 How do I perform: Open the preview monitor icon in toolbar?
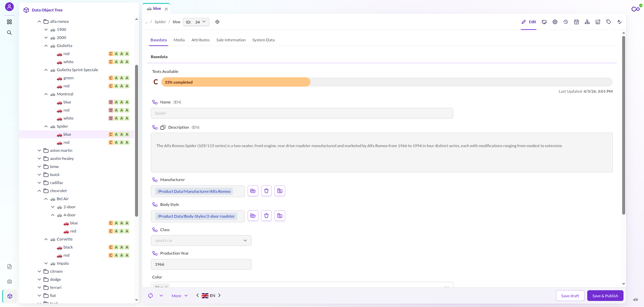click(x=544, y=22)
